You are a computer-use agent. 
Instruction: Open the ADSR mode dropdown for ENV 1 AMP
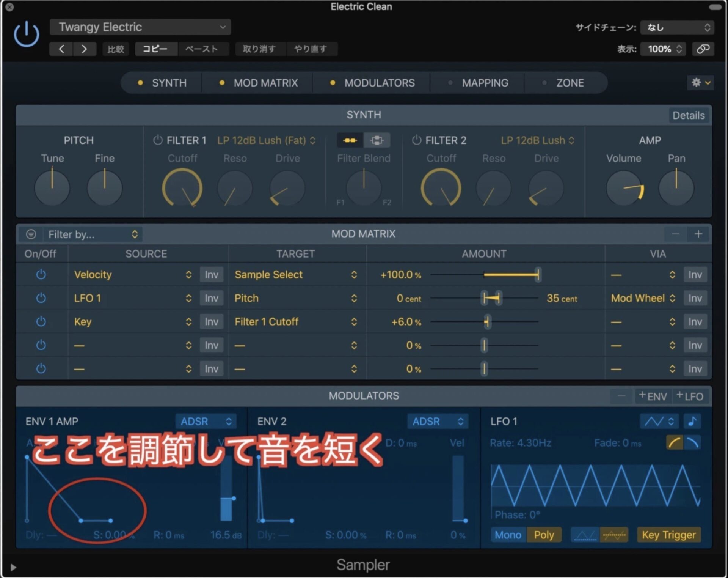206,421
